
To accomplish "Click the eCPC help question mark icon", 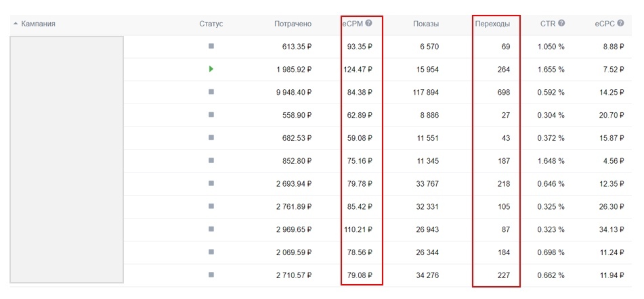I will pyautogui.click(x=620, y=23).
